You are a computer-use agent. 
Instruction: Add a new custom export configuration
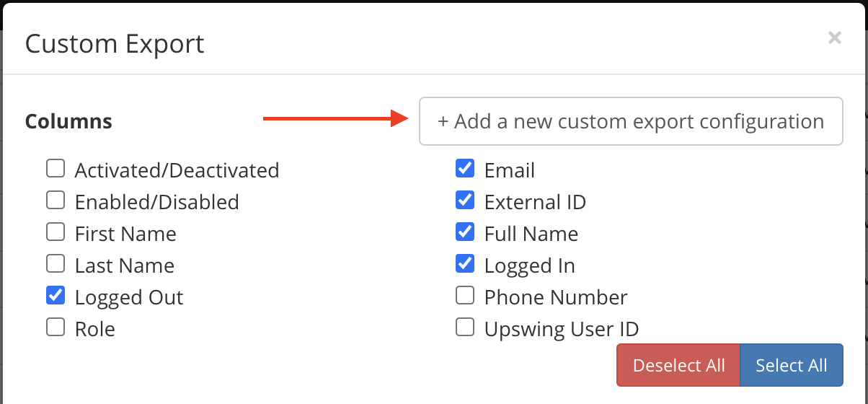click(x=631, y=121)
